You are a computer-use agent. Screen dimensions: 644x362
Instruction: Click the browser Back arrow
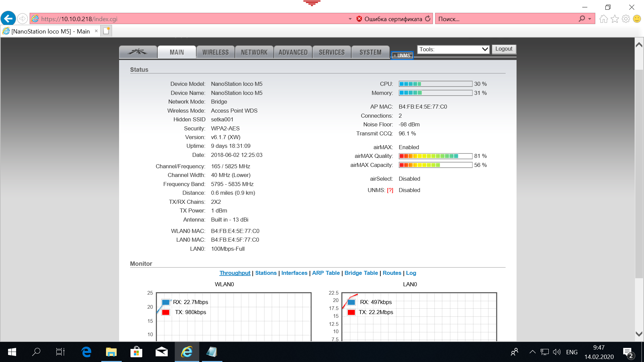(8, 18)
